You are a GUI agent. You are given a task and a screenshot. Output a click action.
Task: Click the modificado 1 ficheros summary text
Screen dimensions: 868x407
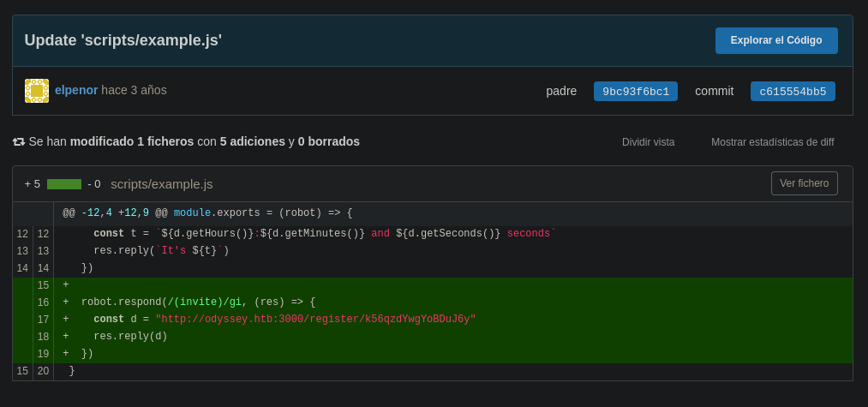[x=132, y=141]
